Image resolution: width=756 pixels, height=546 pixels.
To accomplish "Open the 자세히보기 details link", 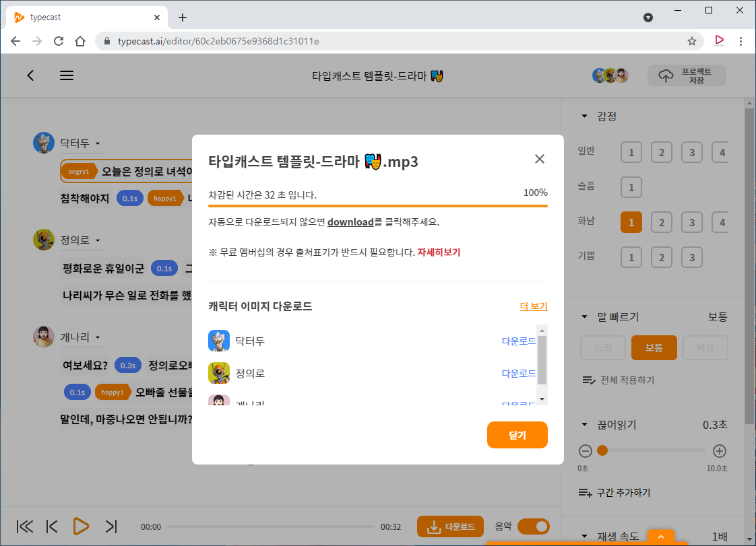I will click(439, 252).
